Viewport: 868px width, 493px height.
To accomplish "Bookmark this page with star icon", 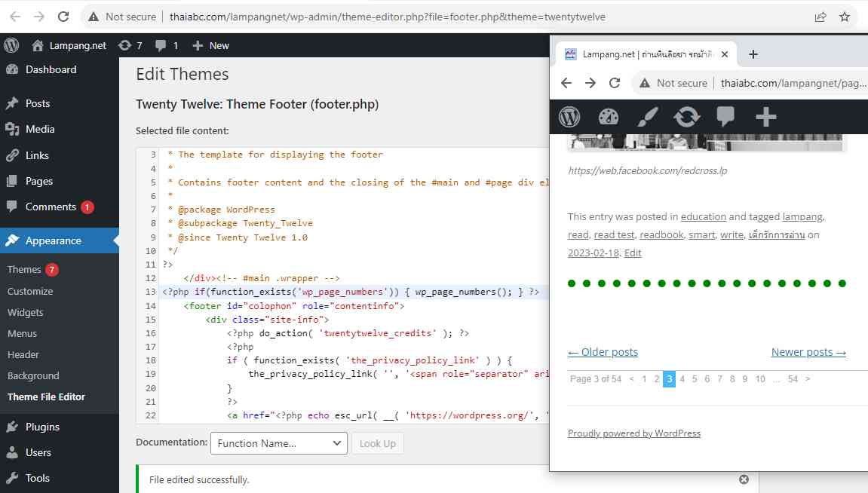I will coord(845,17).
